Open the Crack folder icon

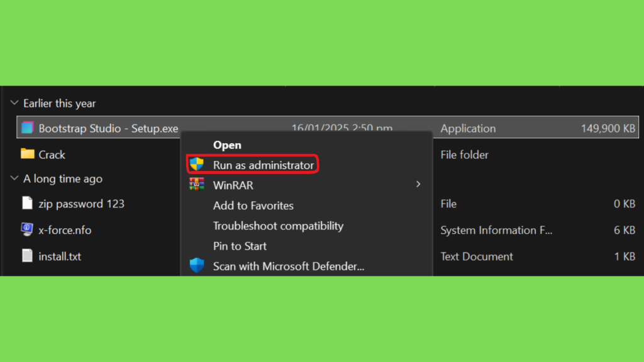pos(28,154)
